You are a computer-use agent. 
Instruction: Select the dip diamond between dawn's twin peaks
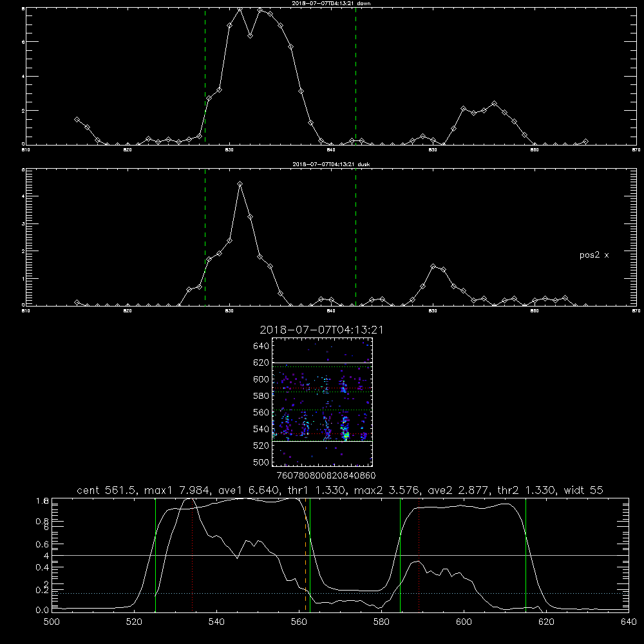tap(250, 36)
